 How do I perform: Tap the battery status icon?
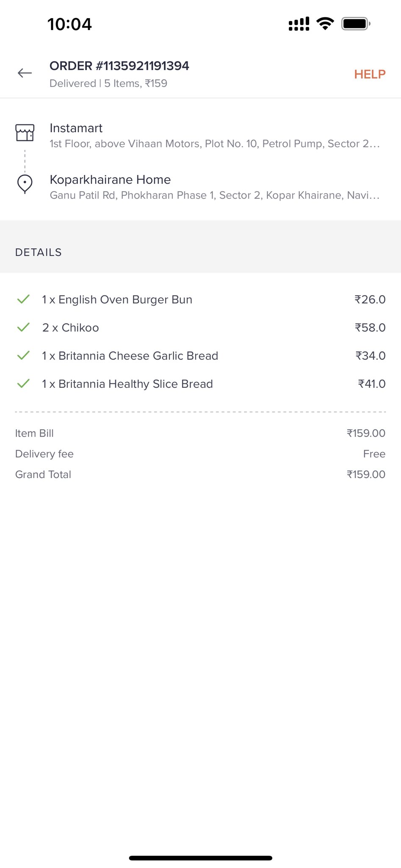coord(356,24)
